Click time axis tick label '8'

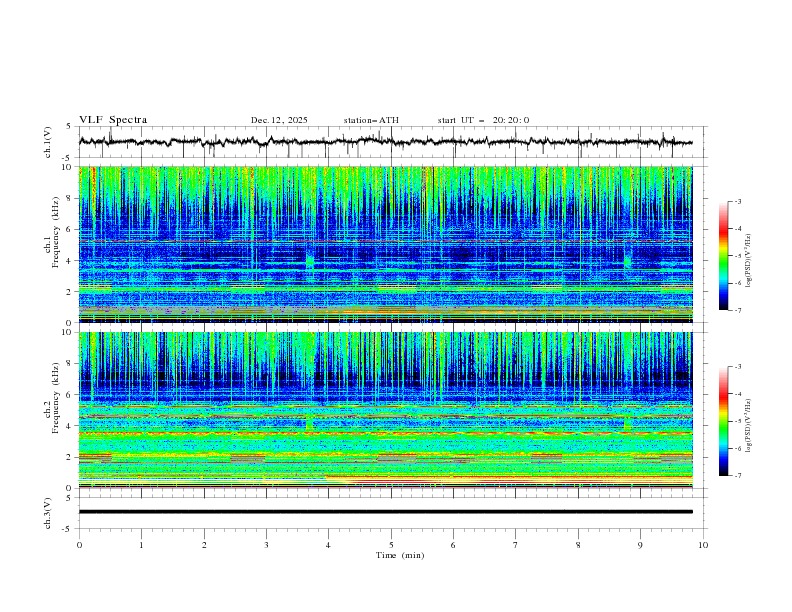[578, 545]
